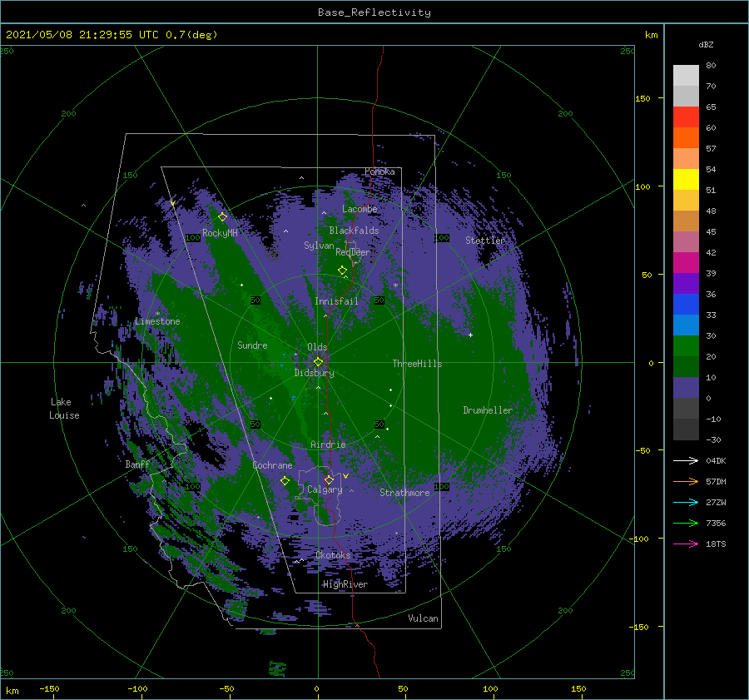Pick the red 65-60 dBZ swatch
This screenshot has width=749, height=700.
[686, 117]
